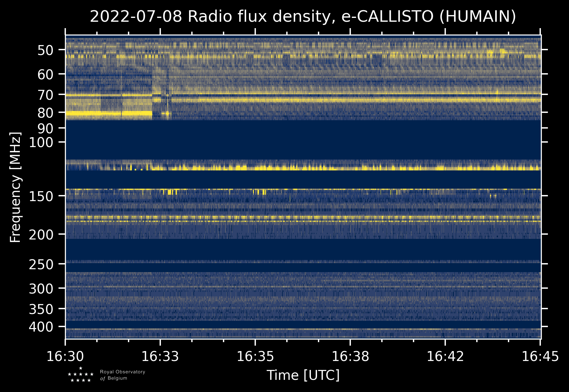
Task: Click the 16:35 time tick label
Action: [x=255, y=357]
